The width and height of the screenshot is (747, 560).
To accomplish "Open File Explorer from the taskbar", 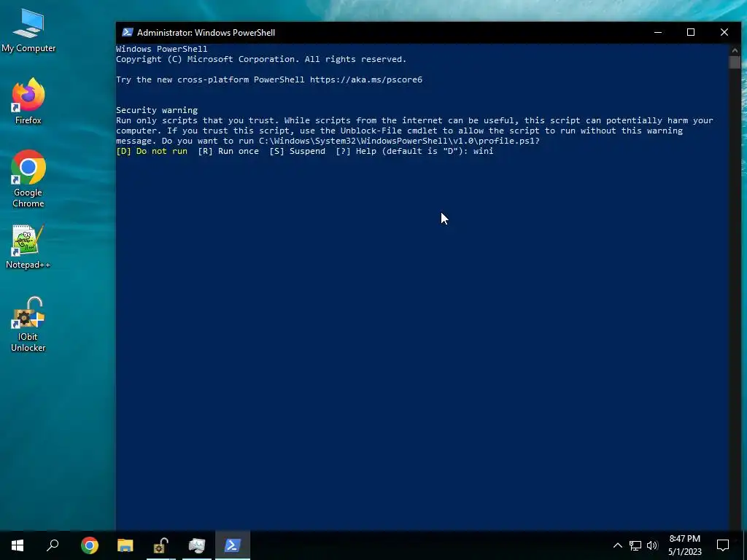I will pyautogui.click(x=125, y=545).
